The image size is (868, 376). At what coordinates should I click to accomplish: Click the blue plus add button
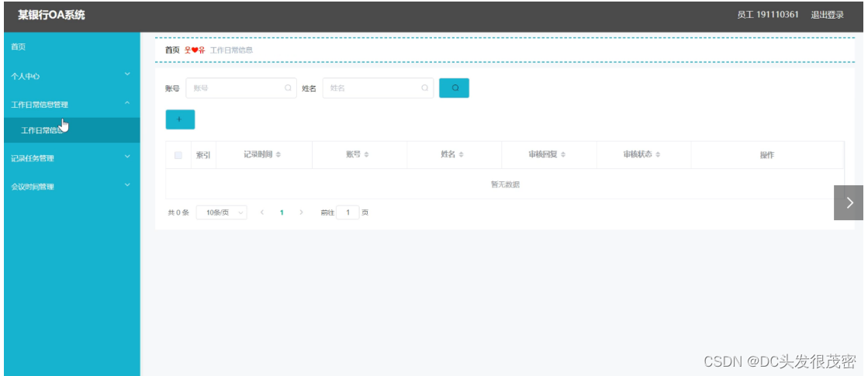(180, 119)
